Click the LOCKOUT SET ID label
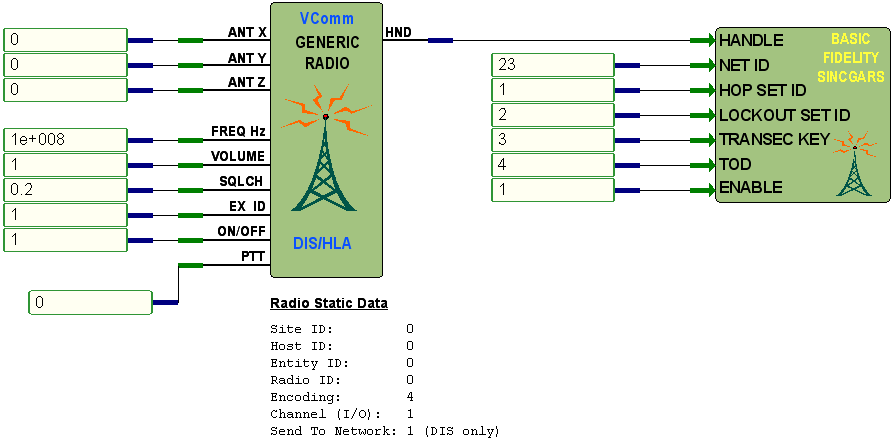This screenshot has height=444, width=896. (x=785, y=115)
